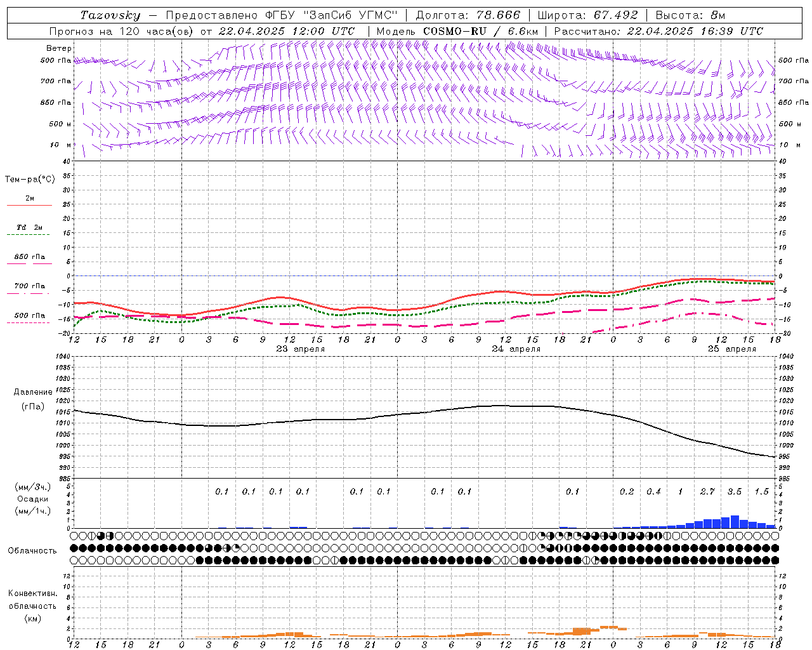Click the station name "Tazovsky" in the header
This screenshot has height=650, width=812.
[110, 15]
